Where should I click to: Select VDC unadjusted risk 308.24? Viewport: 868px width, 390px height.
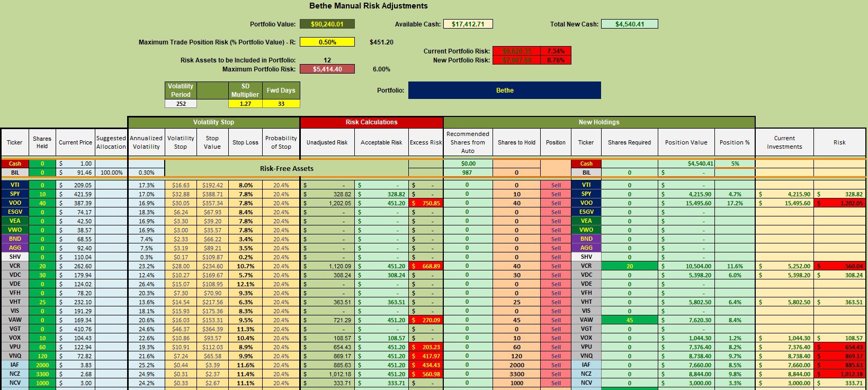pyautogui.click(x=327, y=275)
